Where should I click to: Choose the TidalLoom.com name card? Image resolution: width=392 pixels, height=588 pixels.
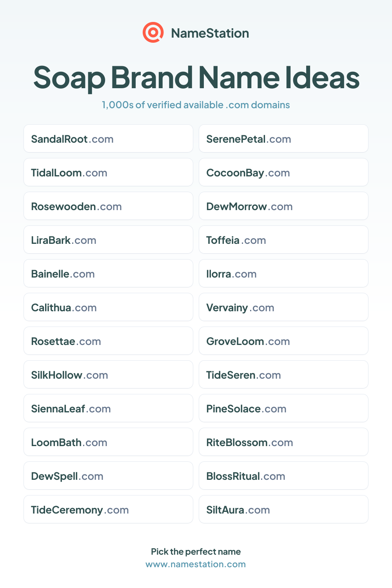108,172
